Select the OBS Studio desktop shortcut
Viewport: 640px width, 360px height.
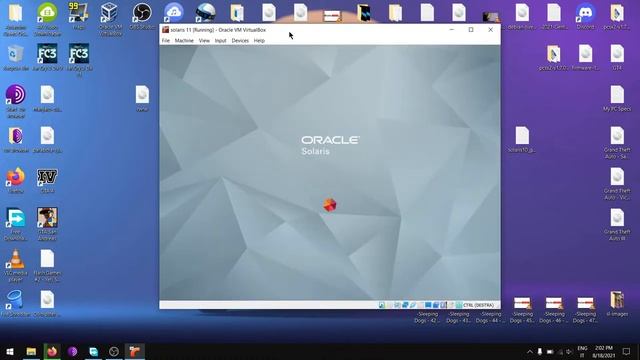click(142, 16)
